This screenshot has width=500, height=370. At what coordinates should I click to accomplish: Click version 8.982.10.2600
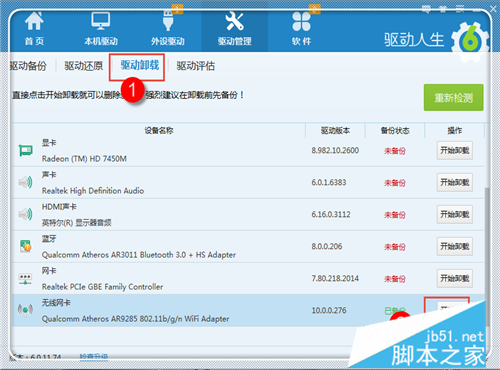point(335,150)
